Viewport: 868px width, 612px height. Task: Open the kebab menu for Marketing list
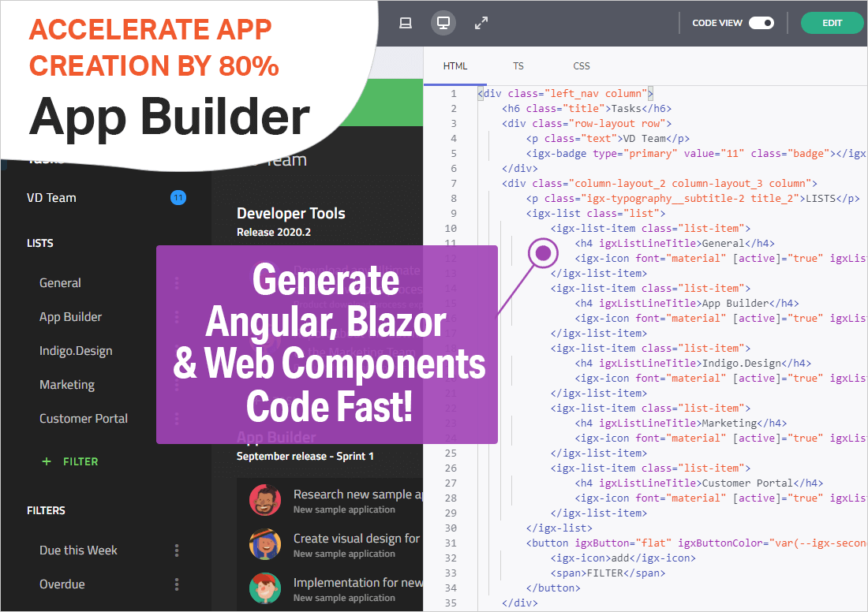[x=177, y=384]
